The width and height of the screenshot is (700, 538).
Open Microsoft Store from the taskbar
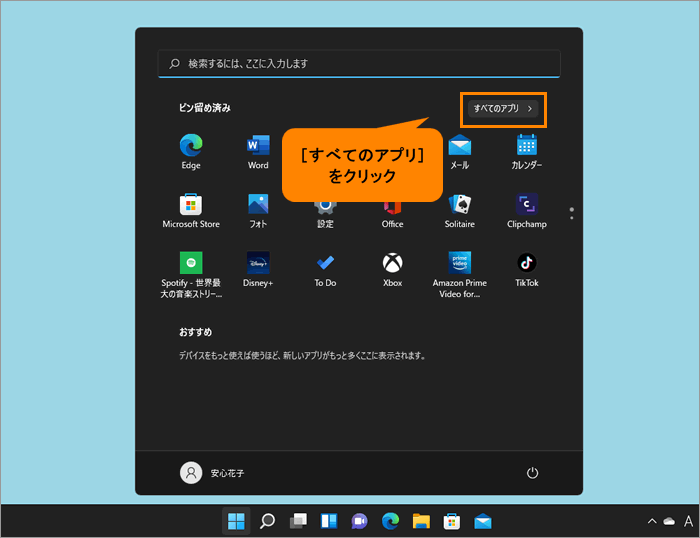452,521
